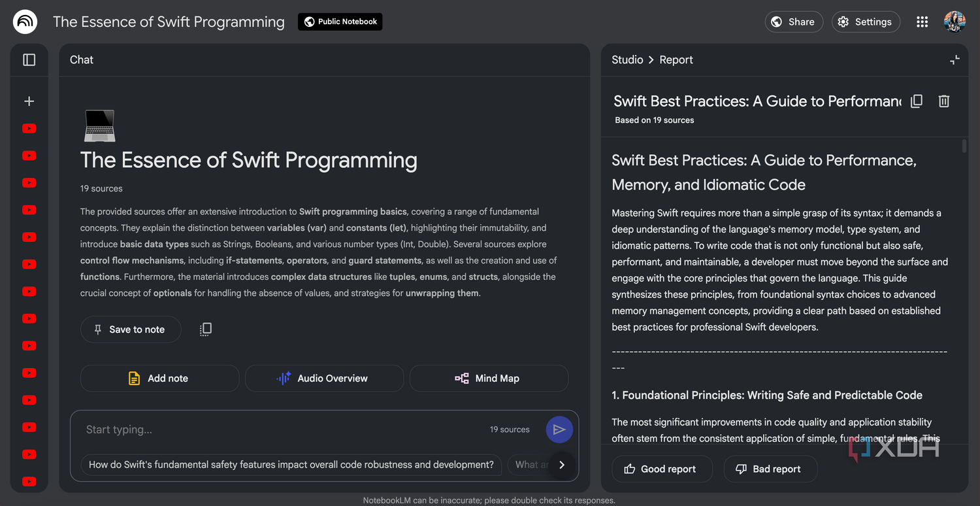Screen dimensions: 980x506
Task: Delete the report with the trash icon
Action: pyautogui.click(x=944, y=101)
